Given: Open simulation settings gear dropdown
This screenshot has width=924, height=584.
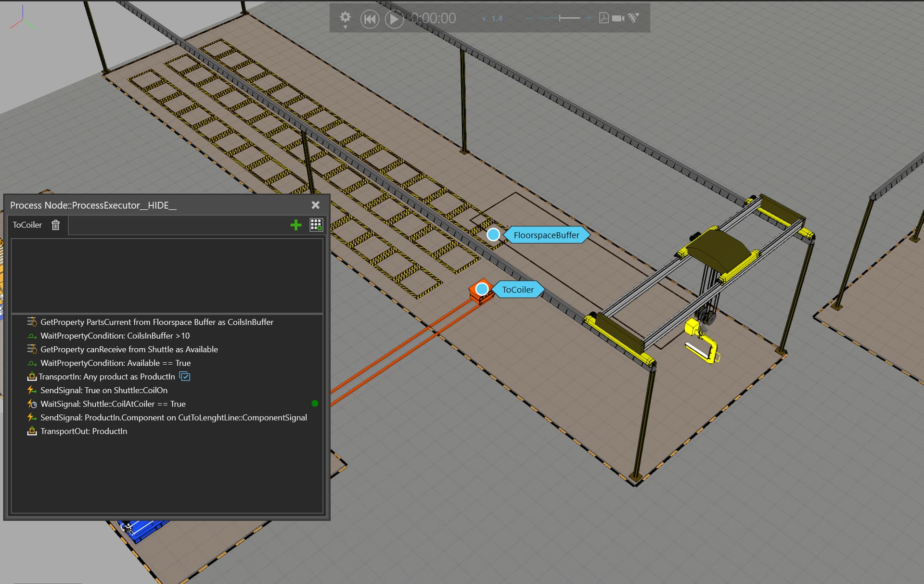Looking at the screenshot, I should 345,19.
